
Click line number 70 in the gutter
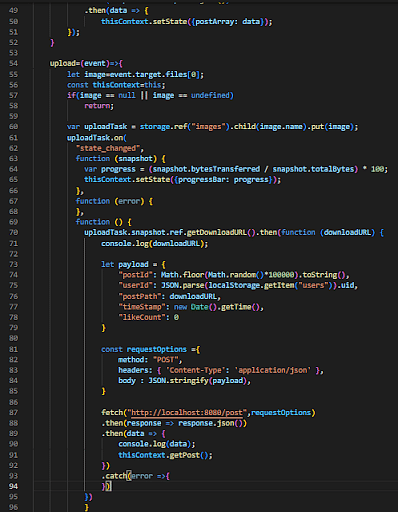(13, 232)
